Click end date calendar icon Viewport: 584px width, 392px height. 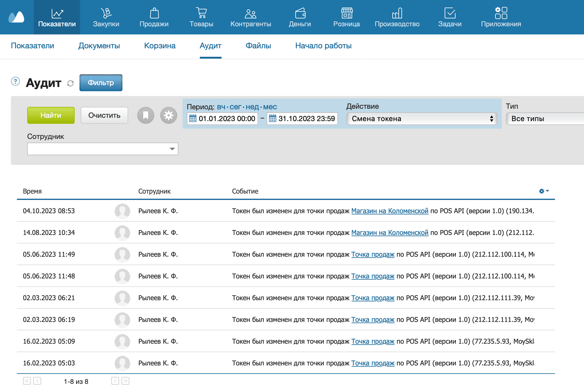tap(272, 118)
